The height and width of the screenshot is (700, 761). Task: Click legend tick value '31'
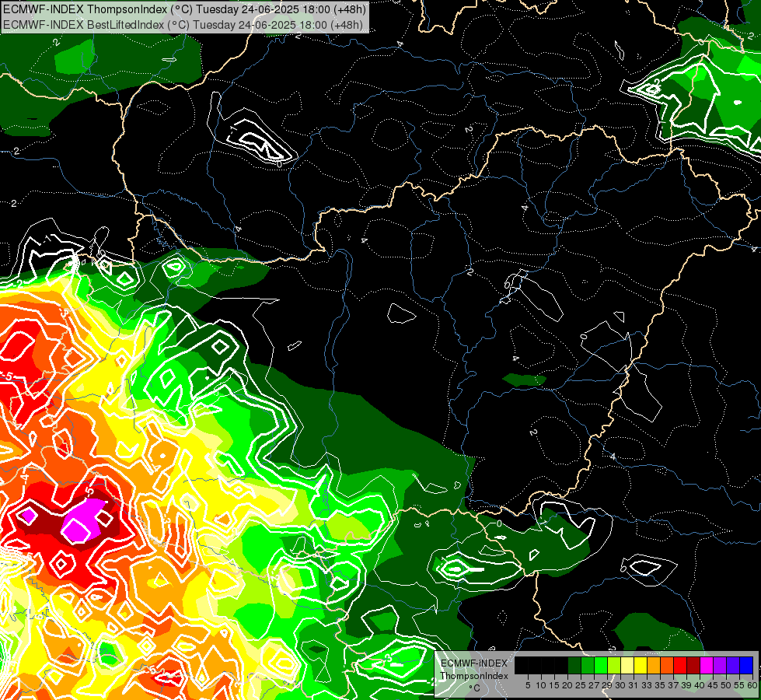pos(634,685)
